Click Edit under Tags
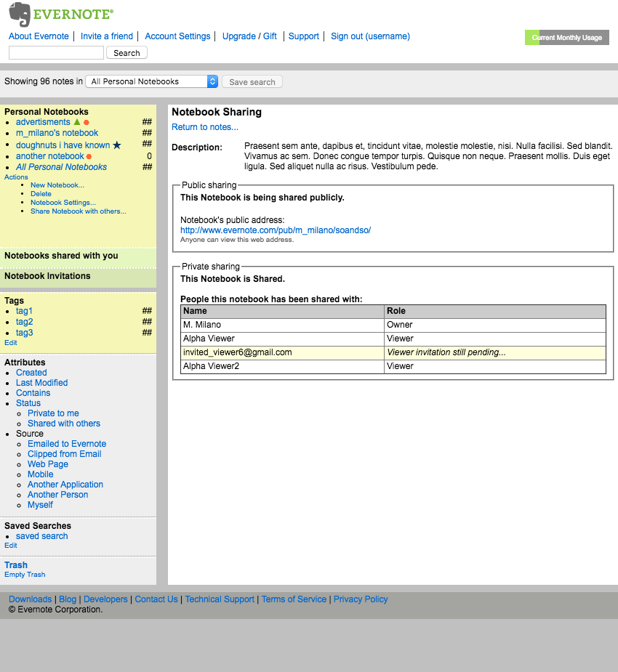Image resolution: width=618 pixels, height=672 pixels. (x=11, y=343)
